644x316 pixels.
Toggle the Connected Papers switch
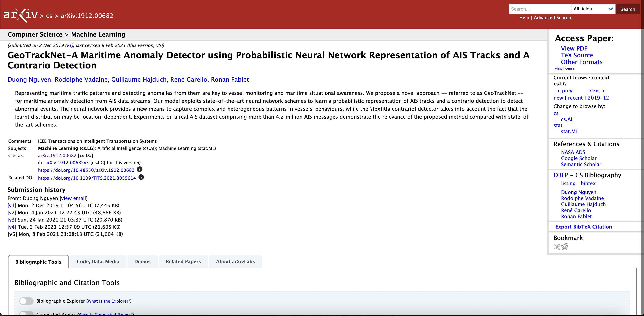(27, 313)
